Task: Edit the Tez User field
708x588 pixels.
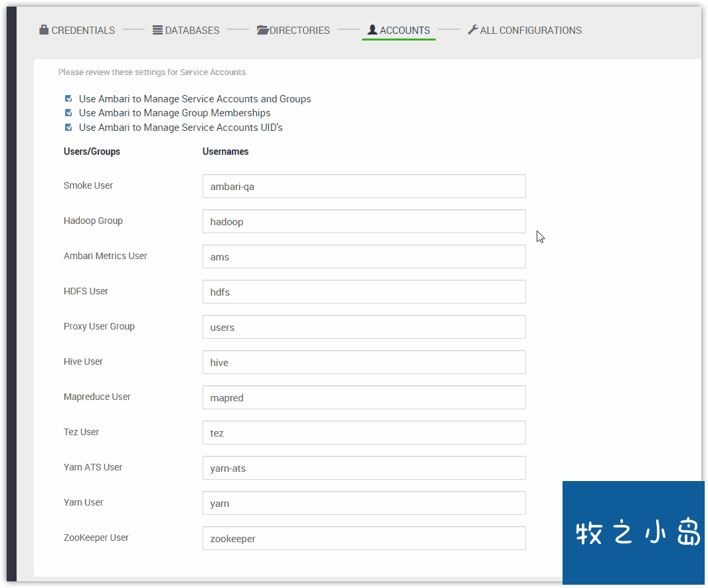Action: tap(364, 433)
